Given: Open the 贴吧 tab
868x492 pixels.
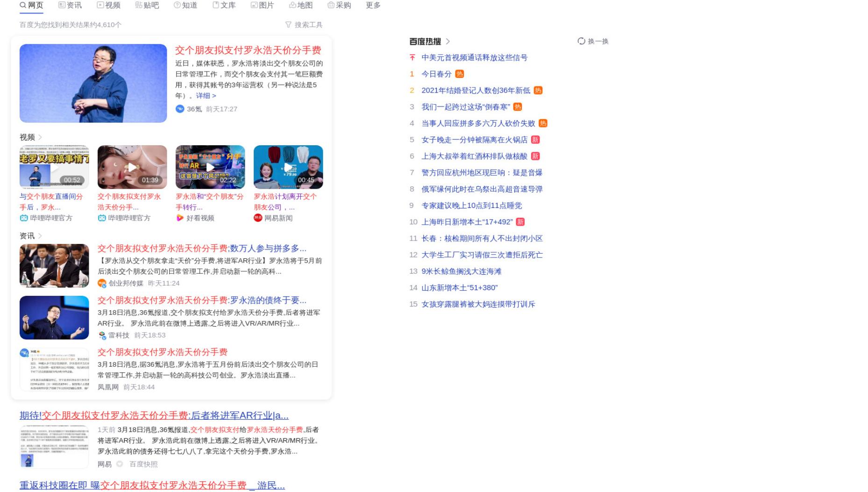Looking at the screenshot, I should (x=147, y=5).
